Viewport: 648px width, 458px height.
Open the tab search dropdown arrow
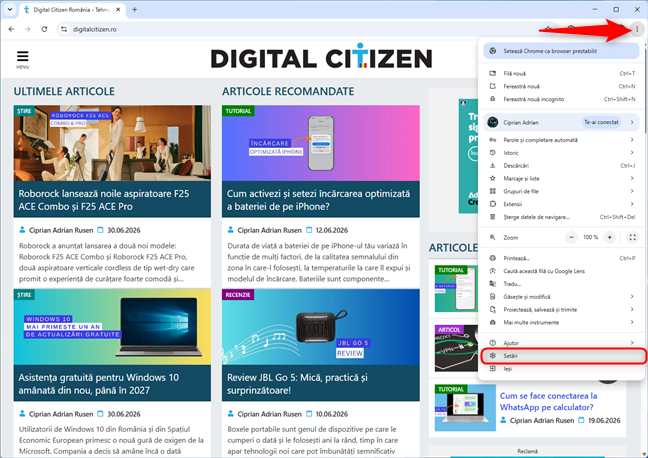[10, 10]
